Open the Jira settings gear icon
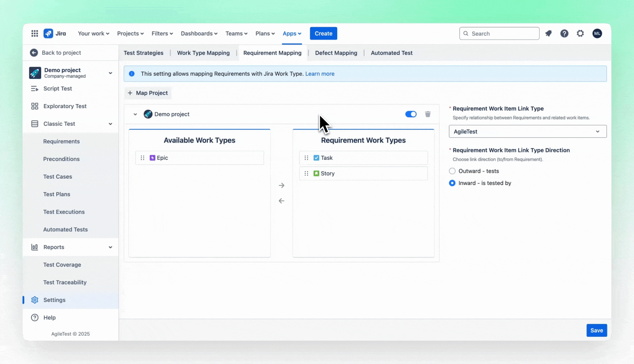This screenshot has height=364, width=634. pos(580,33)
